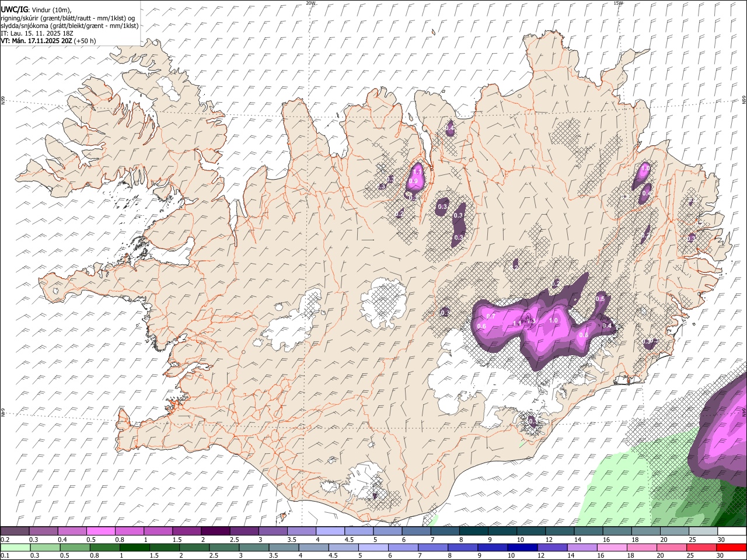Screen dimensions: 747x560
Task: Click the pale green 0.1 swatch in lower legend
Action: [16, 547]
